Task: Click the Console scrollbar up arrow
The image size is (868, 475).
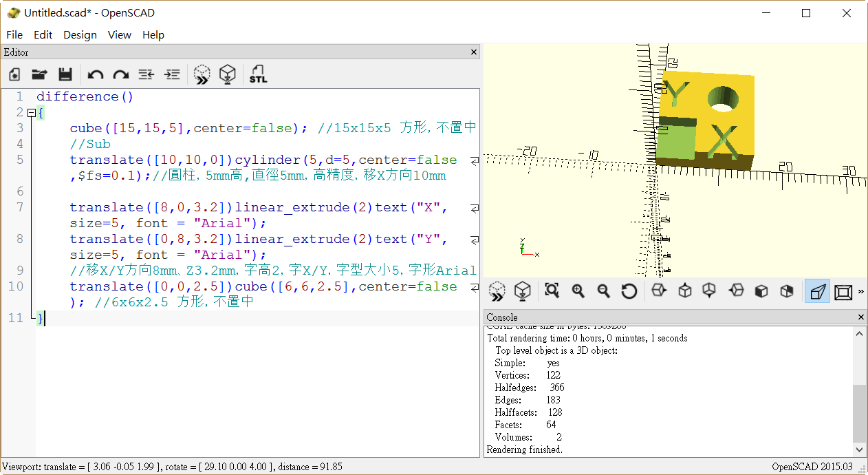Action: [x=860, y=332]
